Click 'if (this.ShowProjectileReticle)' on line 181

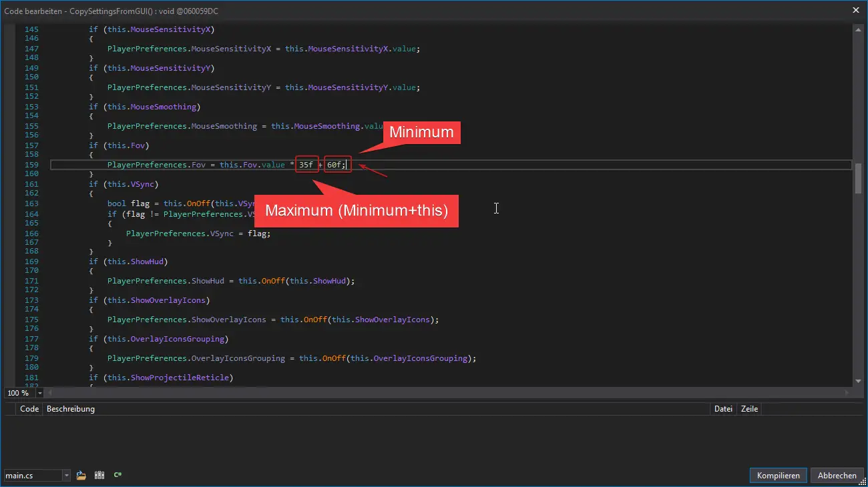pos(161,378)
